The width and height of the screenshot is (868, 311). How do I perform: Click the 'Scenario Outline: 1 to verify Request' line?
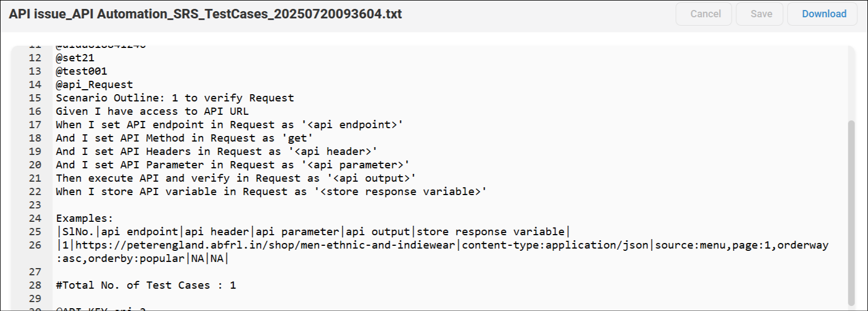[175, 98]
